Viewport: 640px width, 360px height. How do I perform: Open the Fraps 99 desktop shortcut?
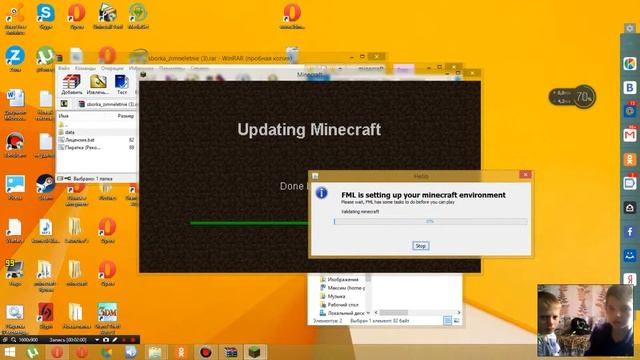tap(15, 273)
